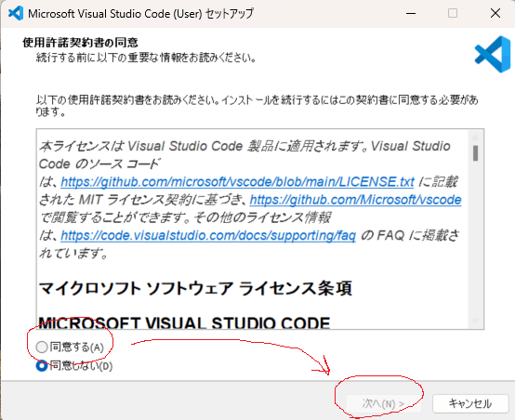Click the VS Code icon in title bar
515x420 pixels.
click(16, 13)
